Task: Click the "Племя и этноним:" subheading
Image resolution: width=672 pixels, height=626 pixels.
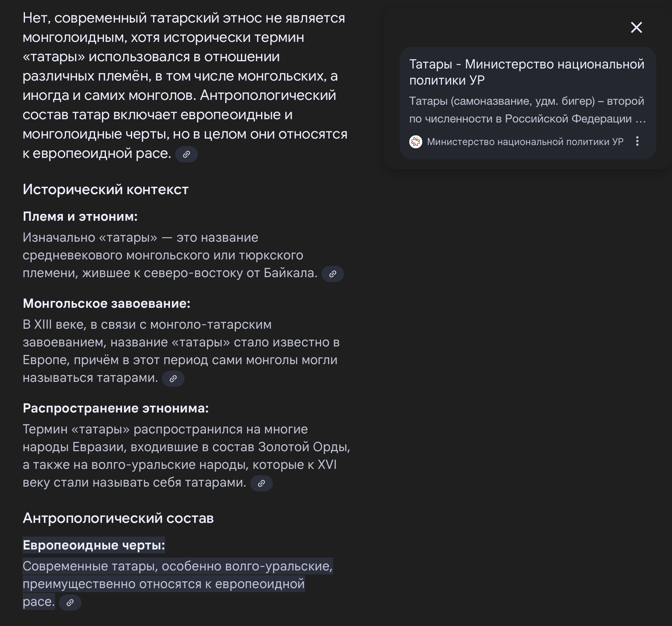Action: coord(80,217)
